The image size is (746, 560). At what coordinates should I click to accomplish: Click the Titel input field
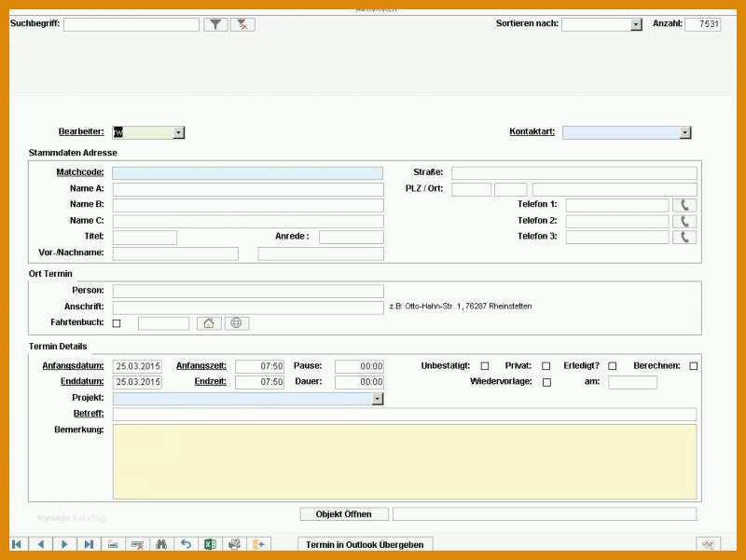click(145, 238)
